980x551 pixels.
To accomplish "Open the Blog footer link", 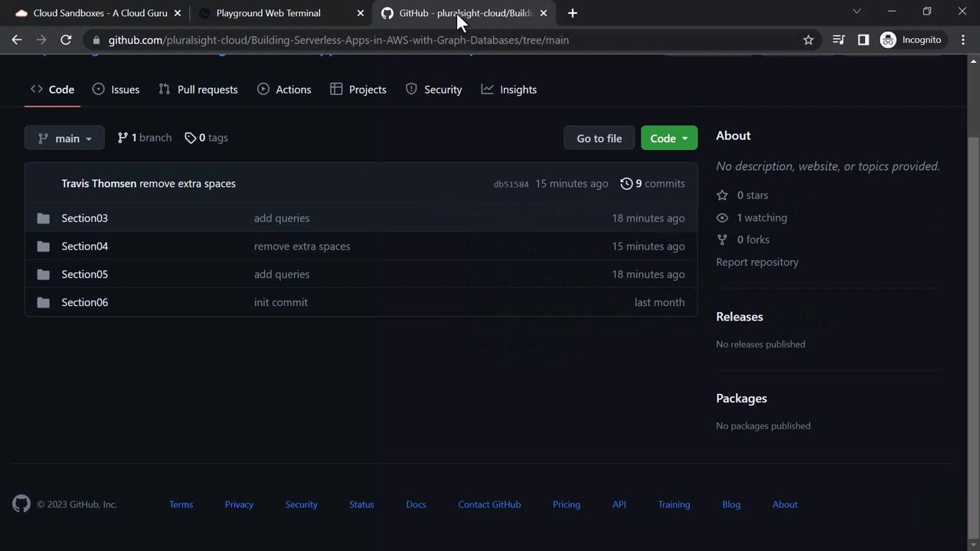I will [731, 504].
